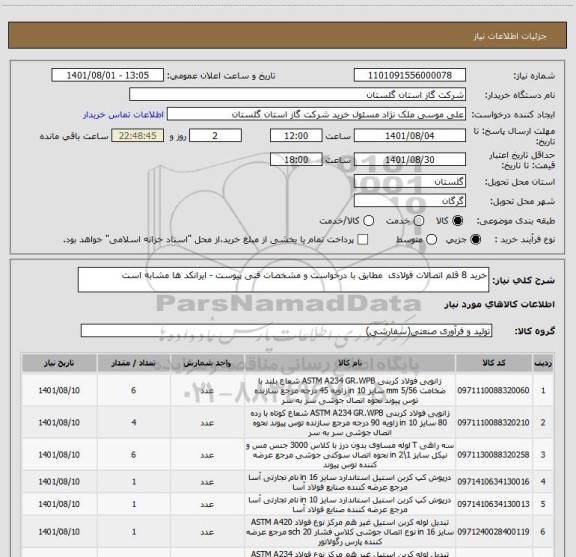The image size is (576, 557).
Task: Click the price validity date 1401/08/30
Action: point(410,159)
